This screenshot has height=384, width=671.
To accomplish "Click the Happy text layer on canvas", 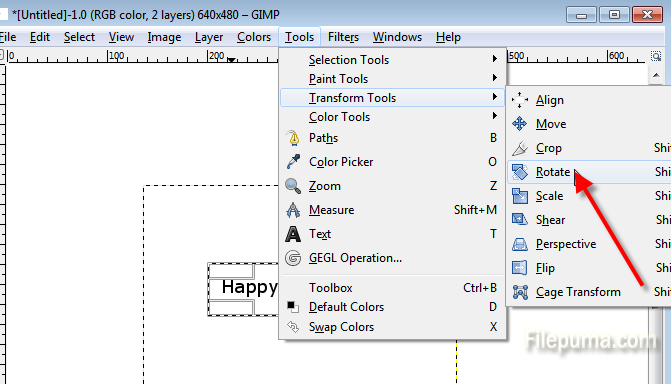I will [x=249, y=287].
